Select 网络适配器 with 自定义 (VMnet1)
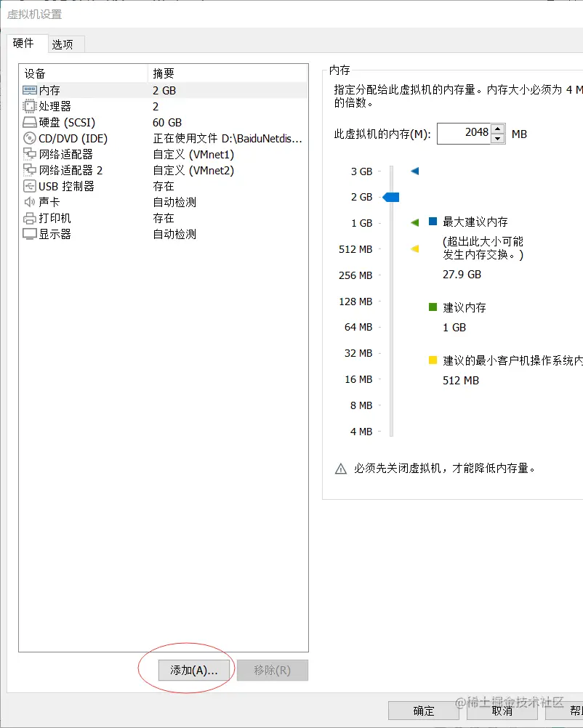This screenshot has width=583, height=728. tap(164, 154)
